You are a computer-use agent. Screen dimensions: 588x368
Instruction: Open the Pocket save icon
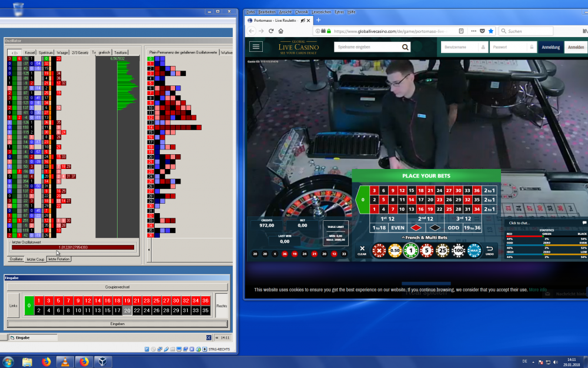(482, 31)
